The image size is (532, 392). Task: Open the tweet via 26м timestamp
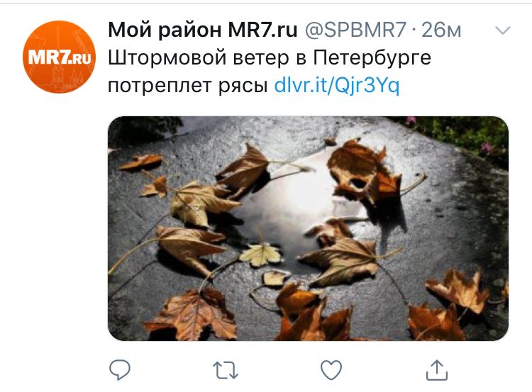pyautogui.click(x=441, y=30)
